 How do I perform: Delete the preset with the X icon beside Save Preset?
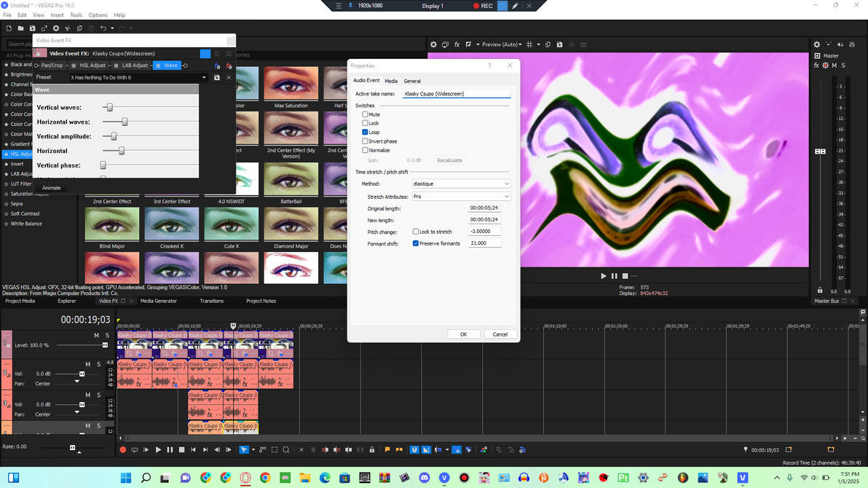click(229, 77)
